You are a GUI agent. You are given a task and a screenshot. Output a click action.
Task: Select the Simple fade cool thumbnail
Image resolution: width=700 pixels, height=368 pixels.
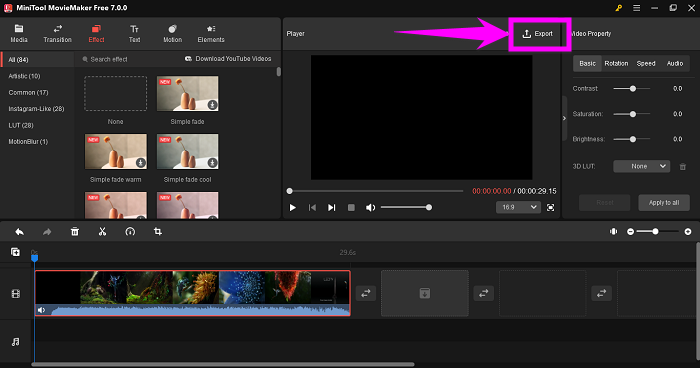point(188,151)
